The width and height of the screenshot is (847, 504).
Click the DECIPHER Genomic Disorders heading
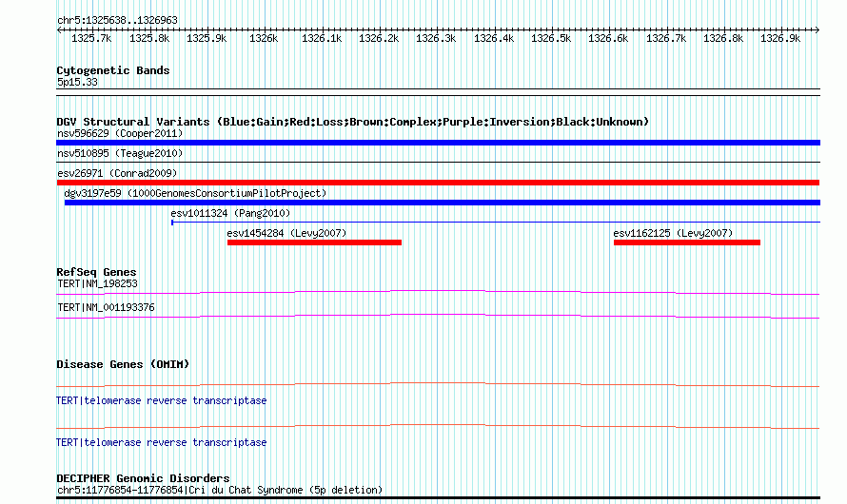click(143, 478)
